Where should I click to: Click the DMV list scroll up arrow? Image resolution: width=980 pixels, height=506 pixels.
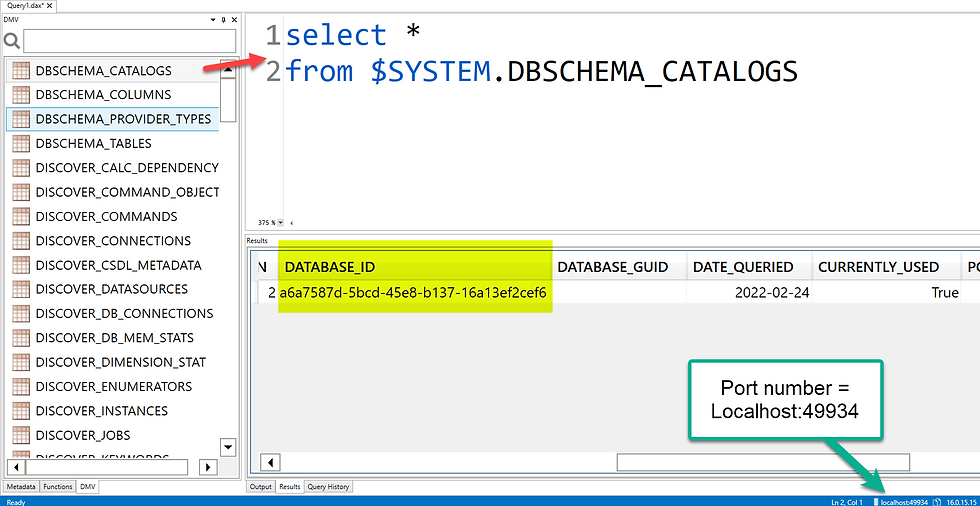point(228,70)
